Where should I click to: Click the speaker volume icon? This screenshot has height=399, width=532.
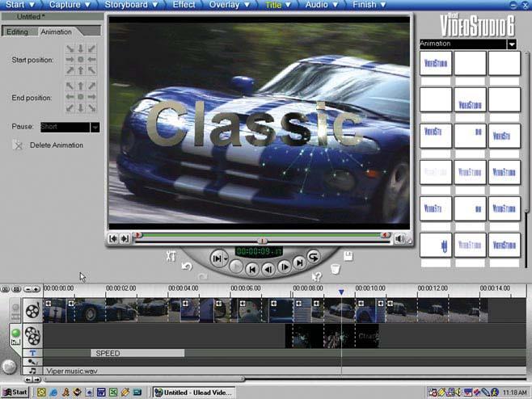399,238
